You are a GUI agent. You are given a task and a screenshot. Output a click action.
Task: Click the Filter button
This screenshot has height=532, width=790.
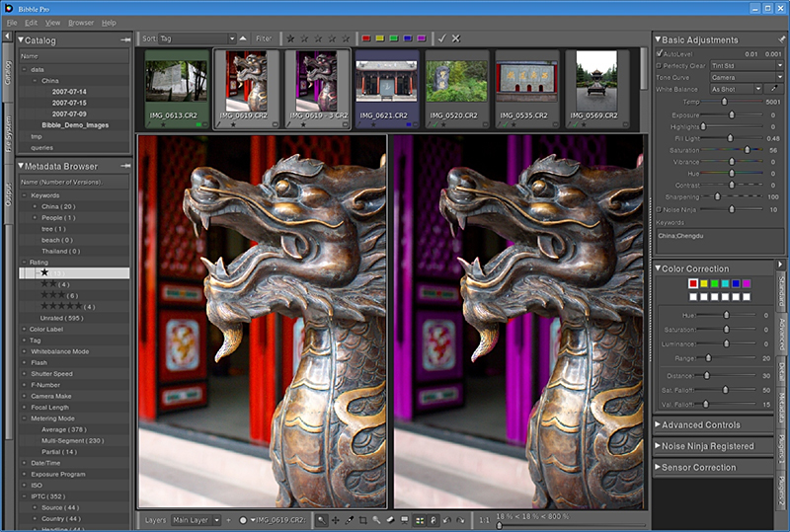[x=264, y=38]
